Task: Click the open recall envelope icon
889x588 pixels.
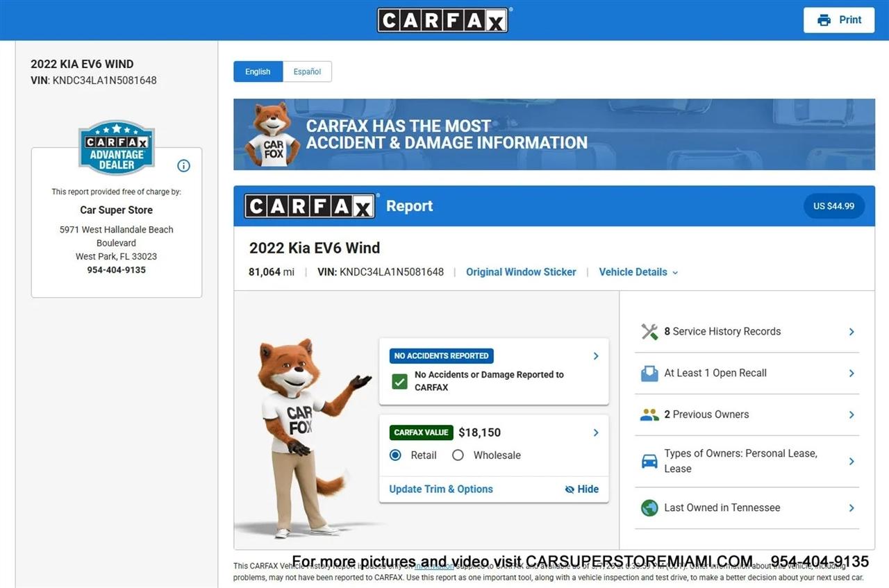Action: tap(649, 373)
